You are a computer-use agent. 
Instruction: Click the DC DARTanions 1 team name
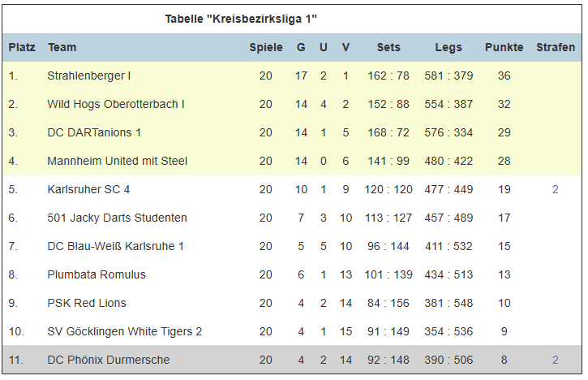94,132
